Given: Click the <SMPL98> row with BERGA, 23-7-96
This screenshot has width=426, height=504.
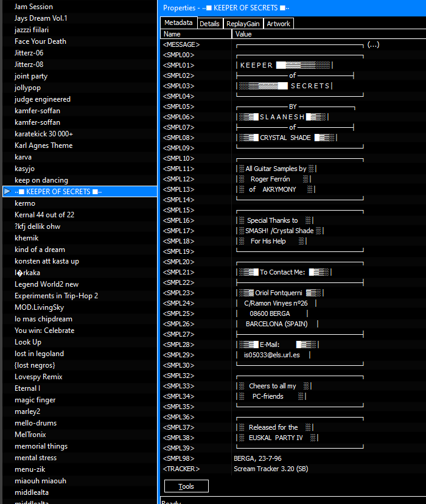Looking at the screenshot, I should click(179, 458).
